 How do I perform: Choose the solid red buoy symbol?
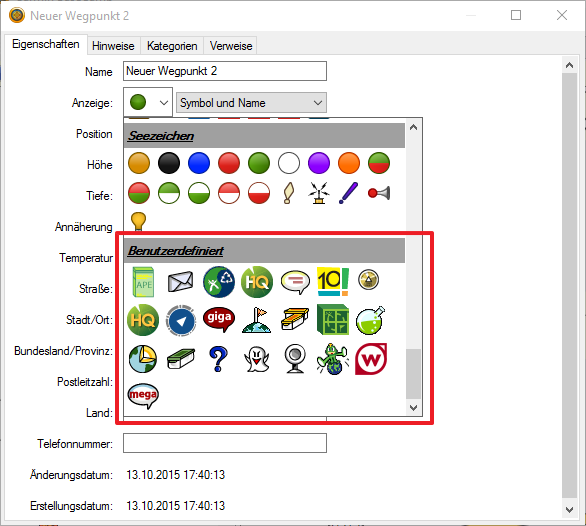pyautogui.click(x=229, y=163)
